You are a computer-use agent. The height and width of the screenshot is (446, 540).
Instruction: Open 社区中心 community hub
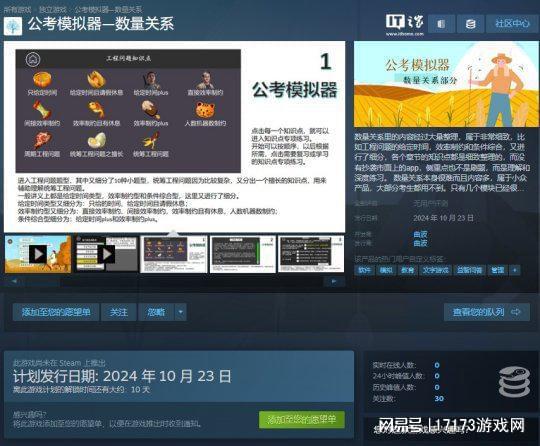point(512,24)
